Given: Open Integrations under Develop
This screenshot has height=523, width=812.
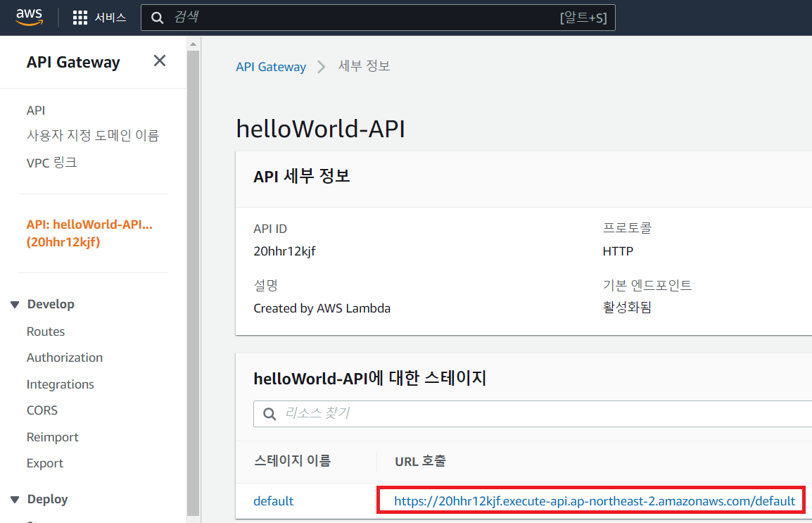Looking at the screenshot, I should 60,384.
